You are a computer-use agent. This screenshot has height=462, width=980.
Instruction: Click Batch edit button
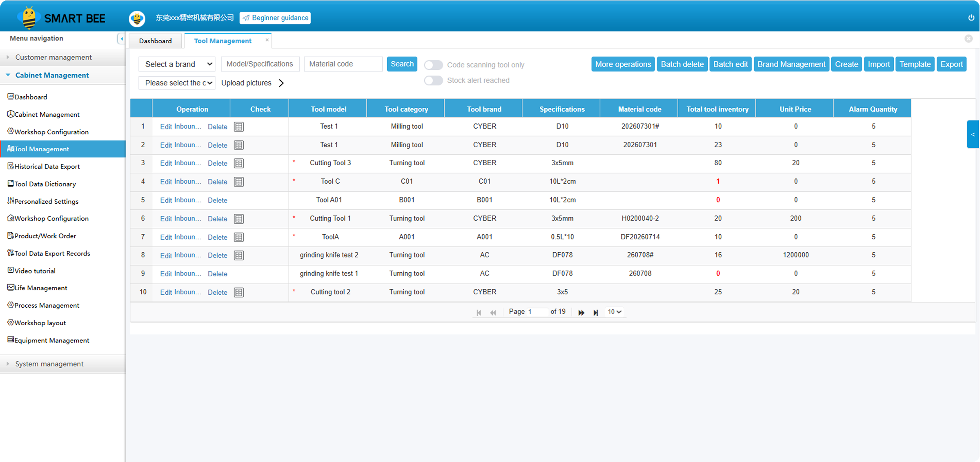point(731,64)
